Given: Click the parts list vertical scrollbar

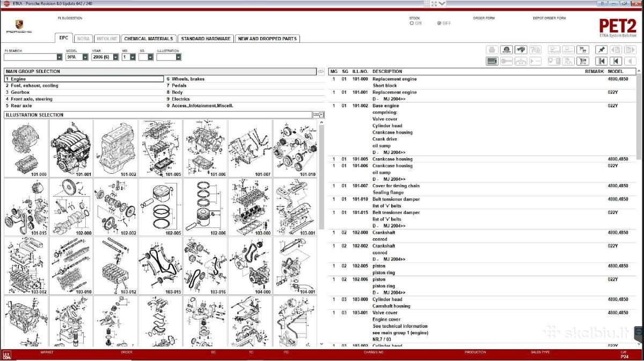Looking at the screenshot, I should pyautogui.click(x=639, y=117).
